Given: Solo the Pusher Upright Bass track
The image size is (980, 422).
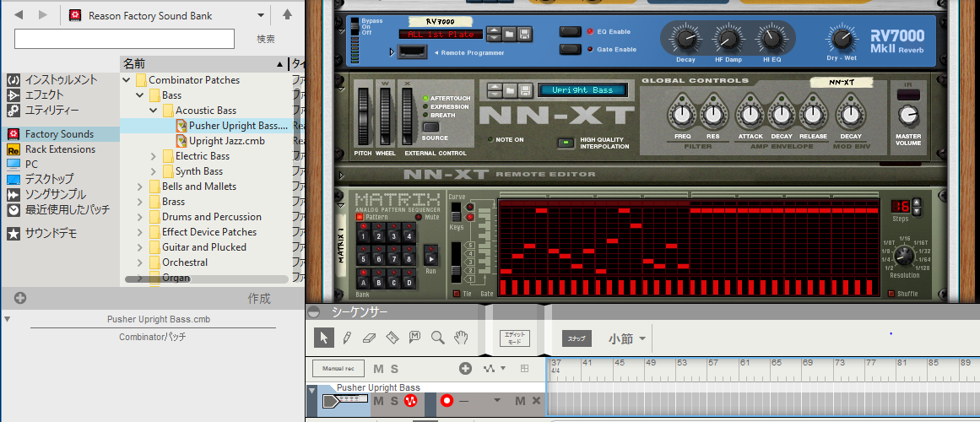Looking at the screenshot, I should 394,401.
